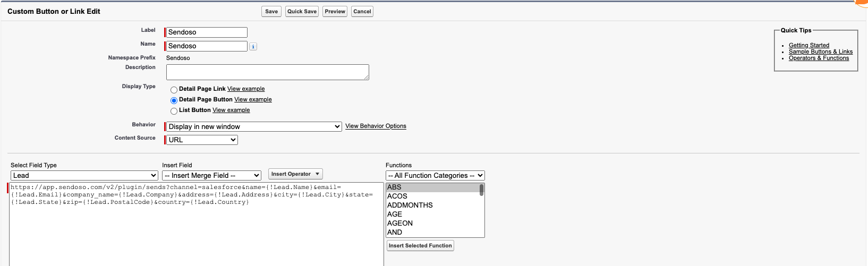
Task: Click into the Name input field
Action: [x=207, y=46]
